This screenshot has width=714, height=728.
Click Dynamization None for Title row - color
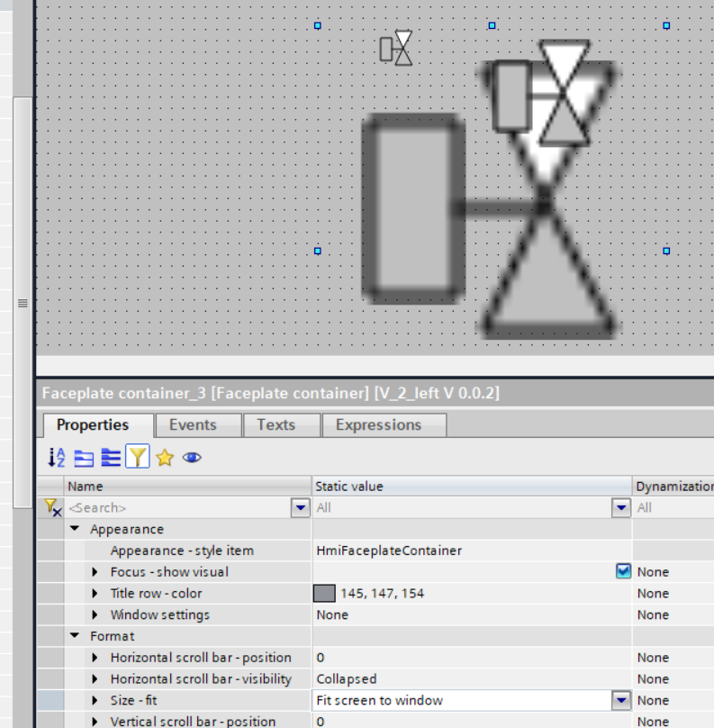tap(653, 594)
